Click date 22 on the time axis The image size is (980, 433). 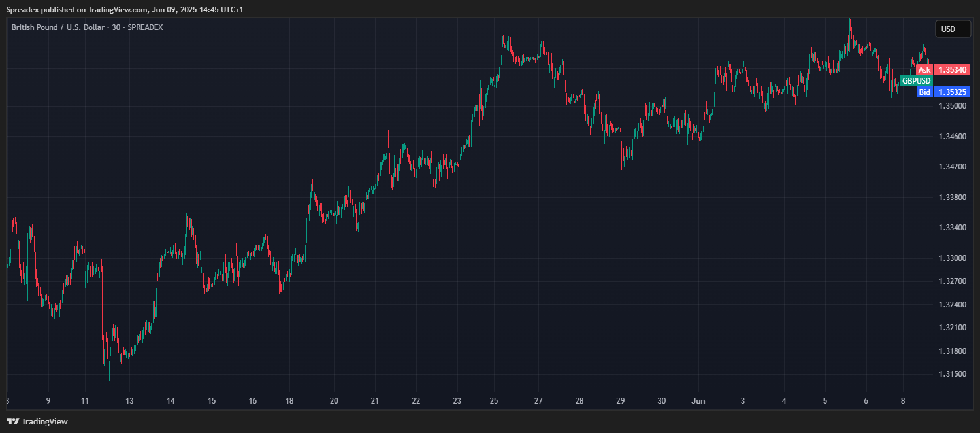click(x=416, y=401)
